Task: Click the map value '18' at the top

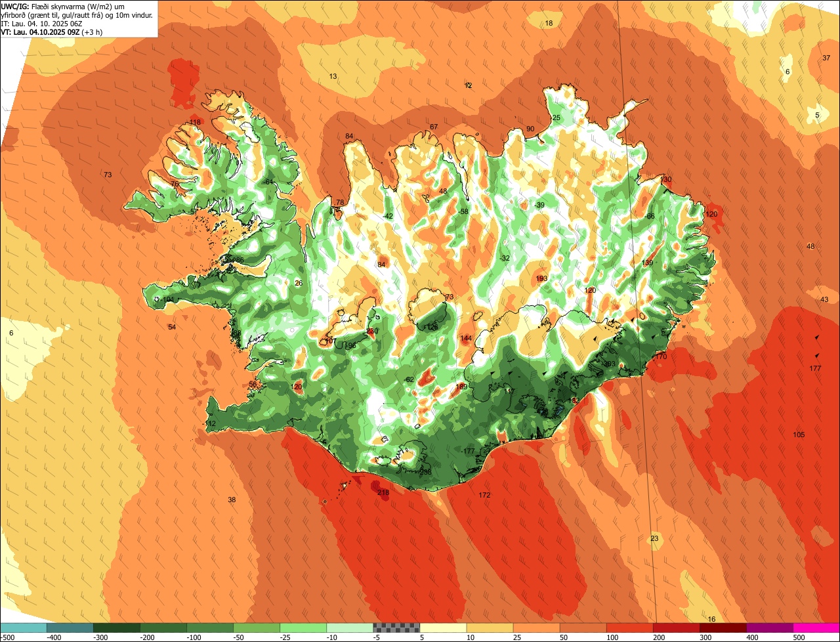Action: (549, 23)
